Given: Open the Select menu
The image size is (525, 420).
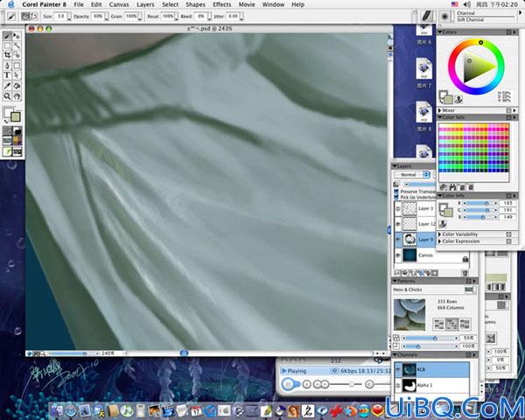Looking at the screenshot, I should point(170,4).
